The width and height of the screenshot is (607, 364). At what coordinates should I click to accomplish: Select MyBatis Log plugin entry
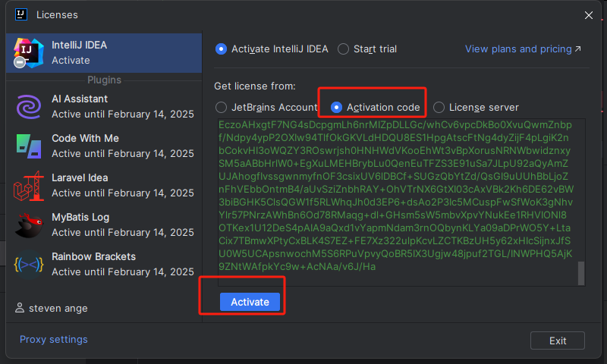pos(104,225)
